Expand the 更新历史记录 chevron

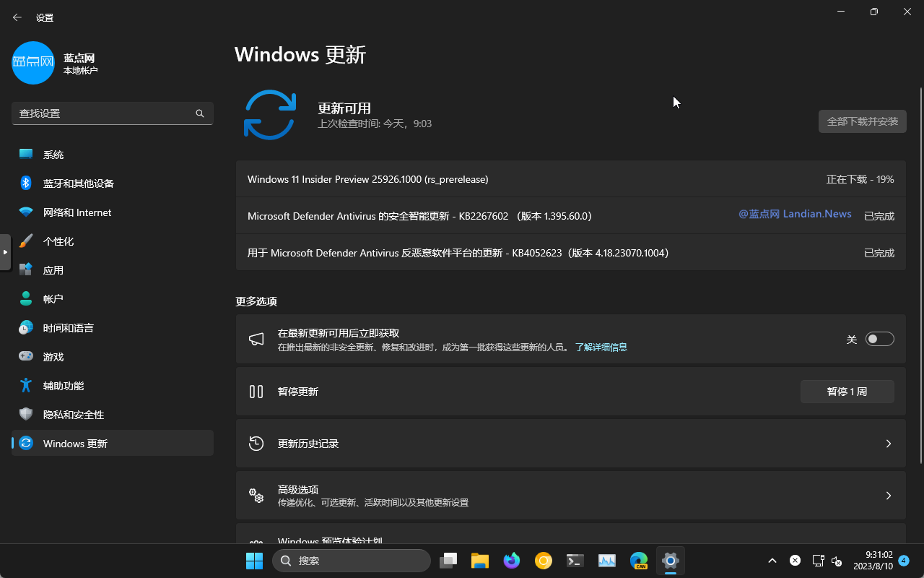coord(889,444)
